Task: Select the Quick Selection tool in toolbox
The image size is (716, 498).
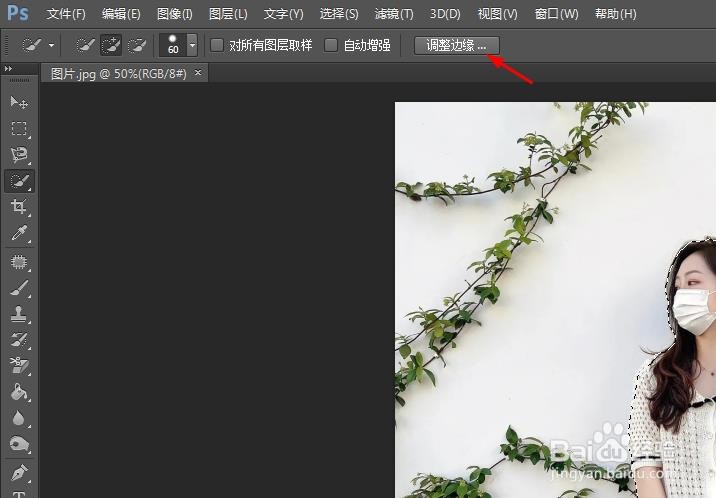Action: coord(19,181)
